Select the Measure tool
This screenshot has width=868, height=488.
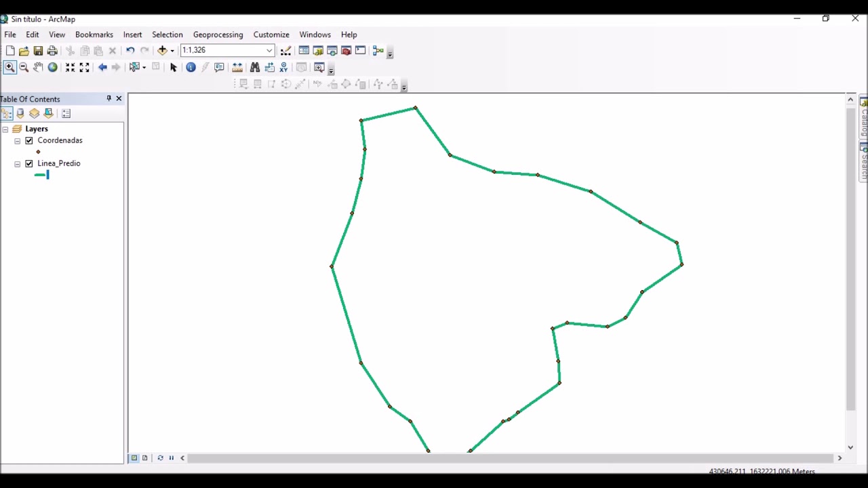tap(237, 67)
